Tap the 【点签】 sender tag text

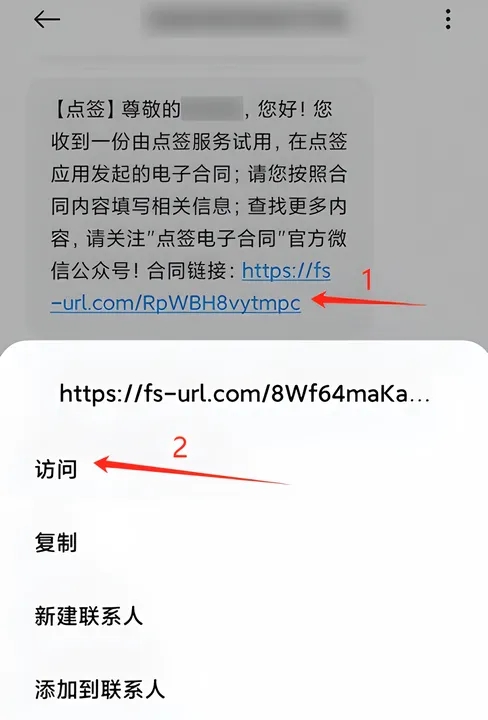coord(83,110)
